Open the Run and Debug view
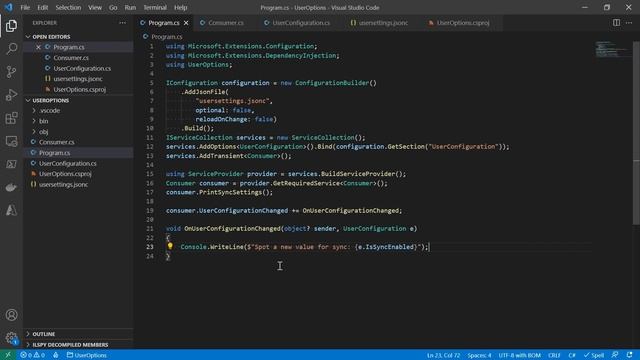The height and width of the screenshot is (360, 640). point(11,95)
